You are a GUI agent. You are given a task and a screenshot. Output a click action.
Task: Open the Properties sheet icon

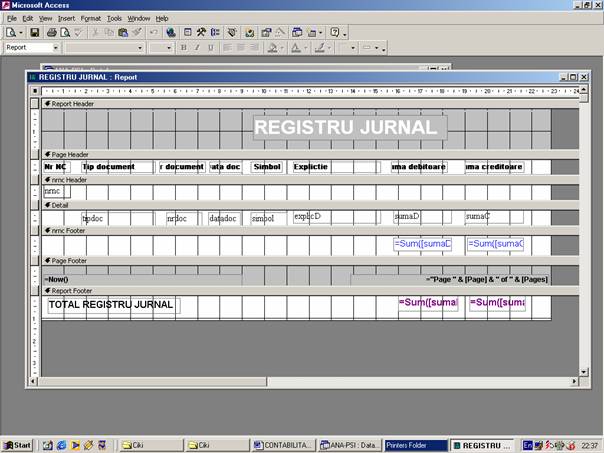click(x=266, y=33)
